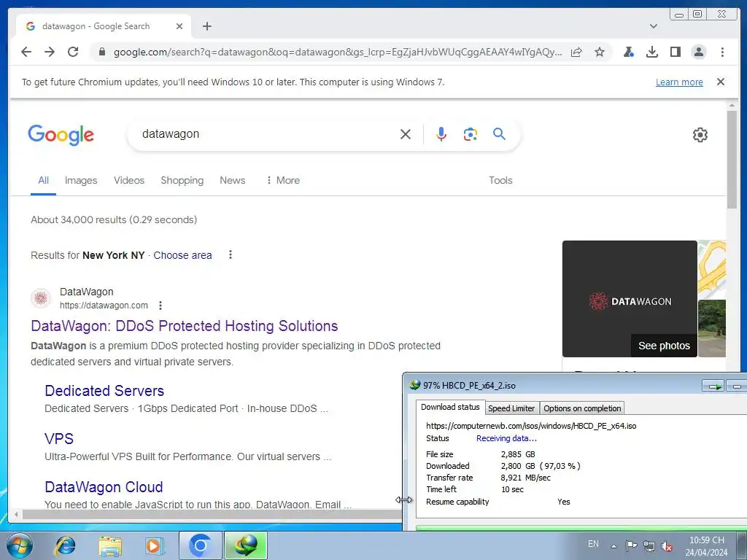Dismiss the Chromium update notification bar
Screen dimensions: 747x560
point(720,82)
